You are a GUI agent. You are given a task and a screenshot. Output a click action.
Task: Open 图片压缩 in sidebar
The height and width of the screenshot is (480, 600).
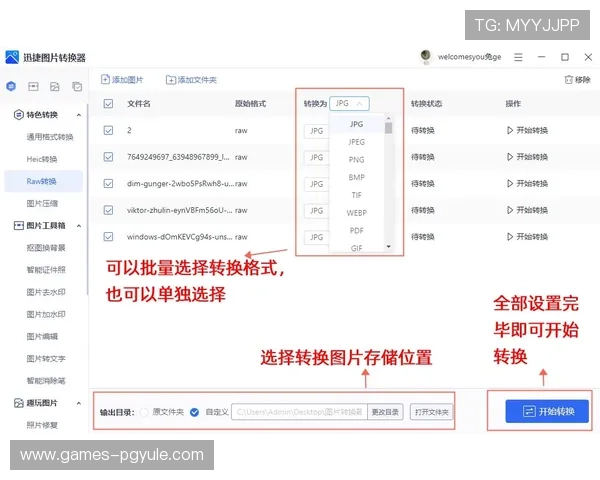(x=42, y=204)
